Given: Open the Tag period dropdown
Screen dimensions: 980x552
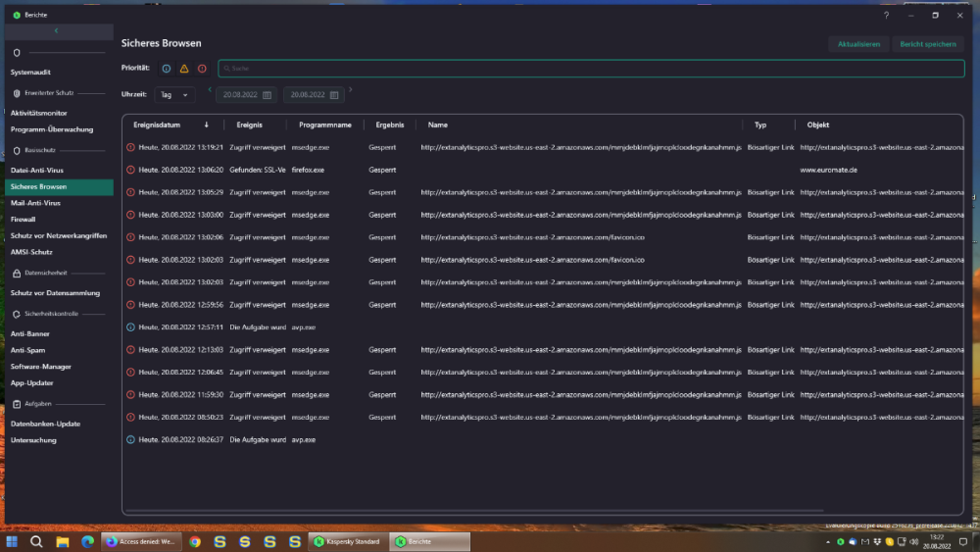Looking at the screenshot, I should (x=174, y=95).
